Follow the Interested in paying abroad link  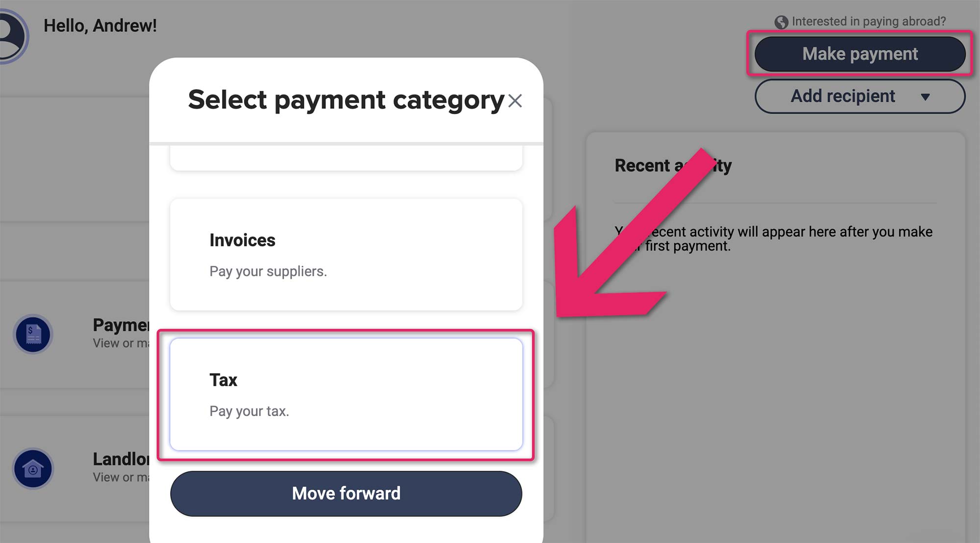(x=868, y=22)
